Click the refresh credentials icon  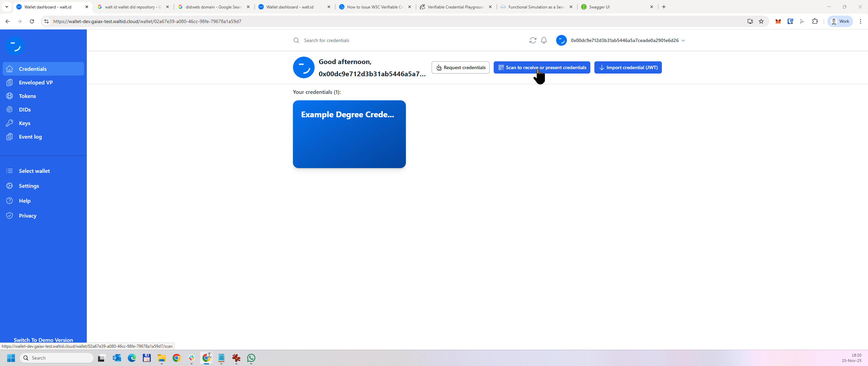pyautogui.click(x=533, y=40)
